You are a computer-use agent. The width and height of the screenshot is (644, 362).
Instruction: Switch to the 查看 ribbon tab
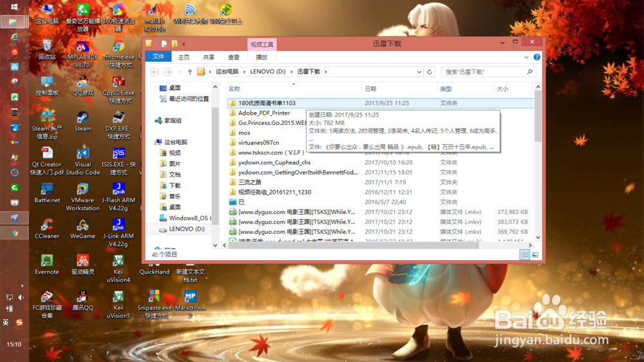(234, 57)
